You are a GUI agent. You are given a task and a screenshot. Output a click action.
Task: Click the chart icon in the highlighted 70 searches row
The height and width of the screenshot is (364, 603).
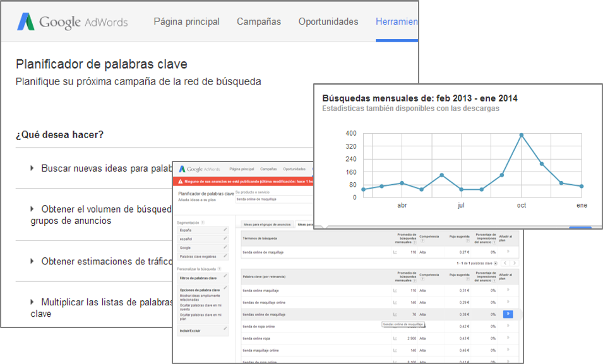pos(395,314)
